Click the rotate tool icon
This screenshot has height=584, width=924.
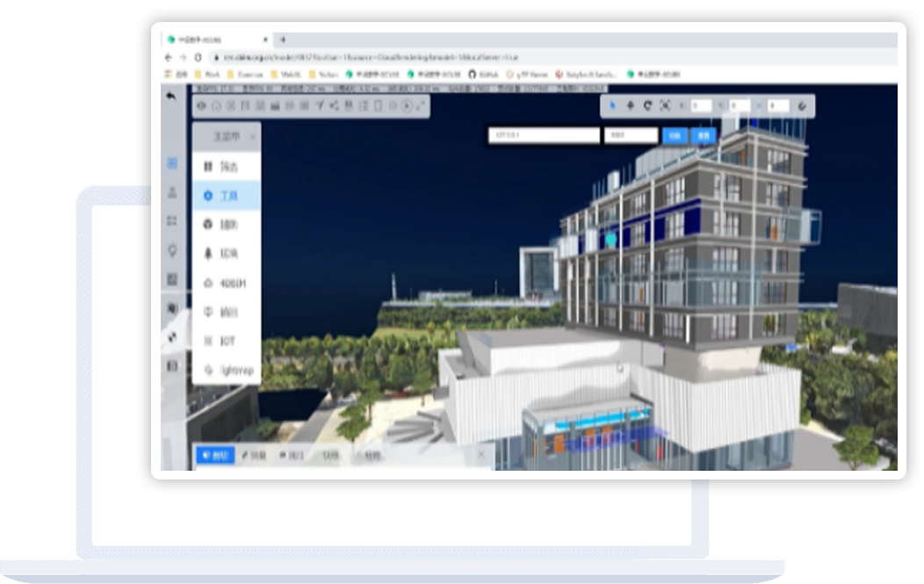(x=647, y=105)
